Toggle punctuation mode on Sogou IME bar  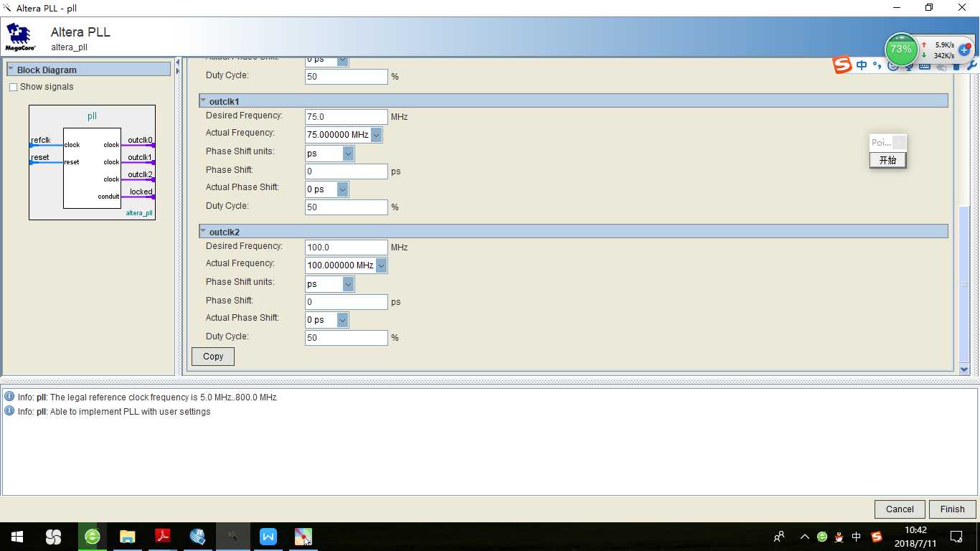pos(877,66)
